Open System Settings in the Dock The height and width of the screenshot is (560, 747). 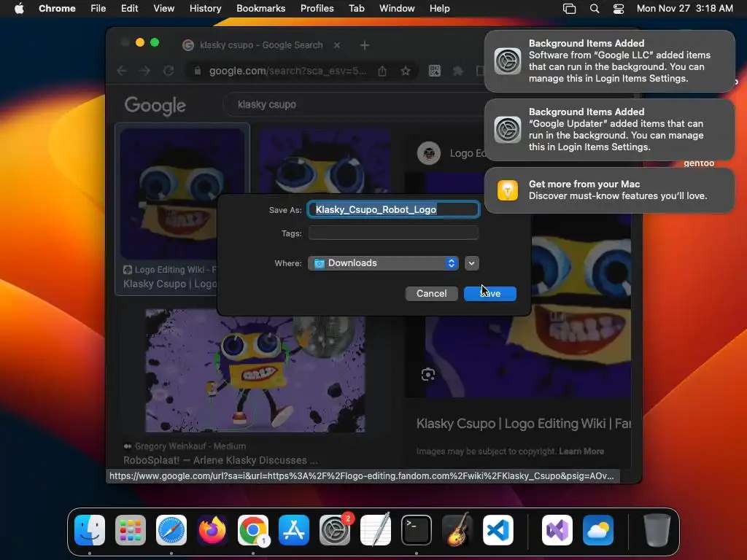(x=335, y=529)
